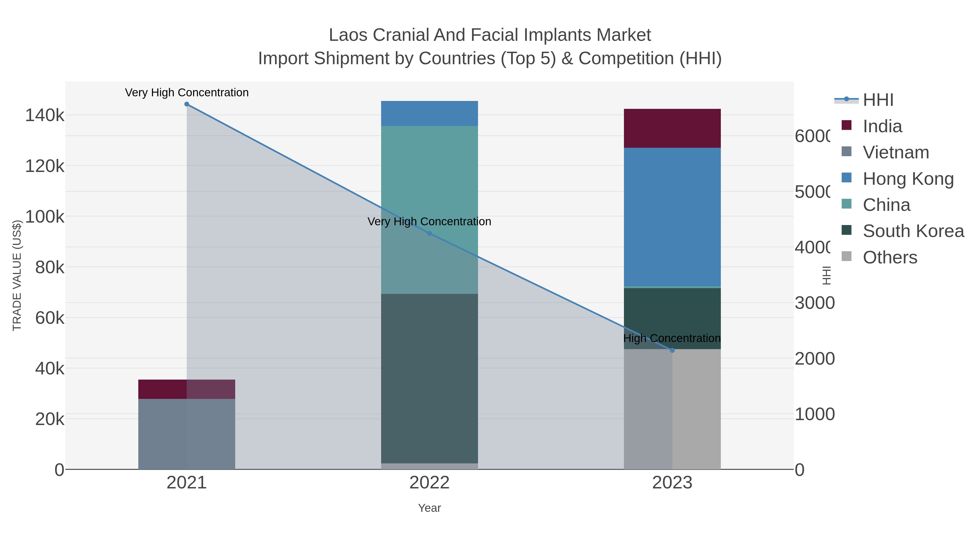The width and height of the screenshot is (980, 551).
Task: Toggle China series in the legend
Action: pyautogui.click(x=875, y=205)
